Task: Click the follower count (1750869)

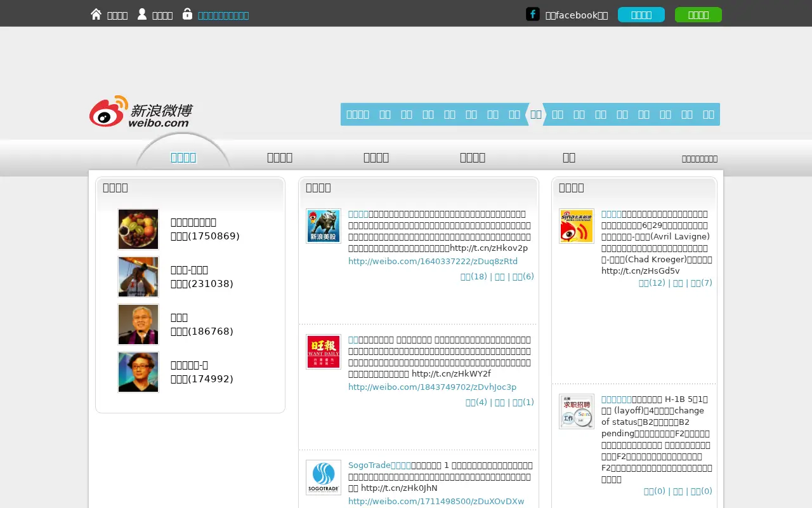Action: tap(205, 236)
